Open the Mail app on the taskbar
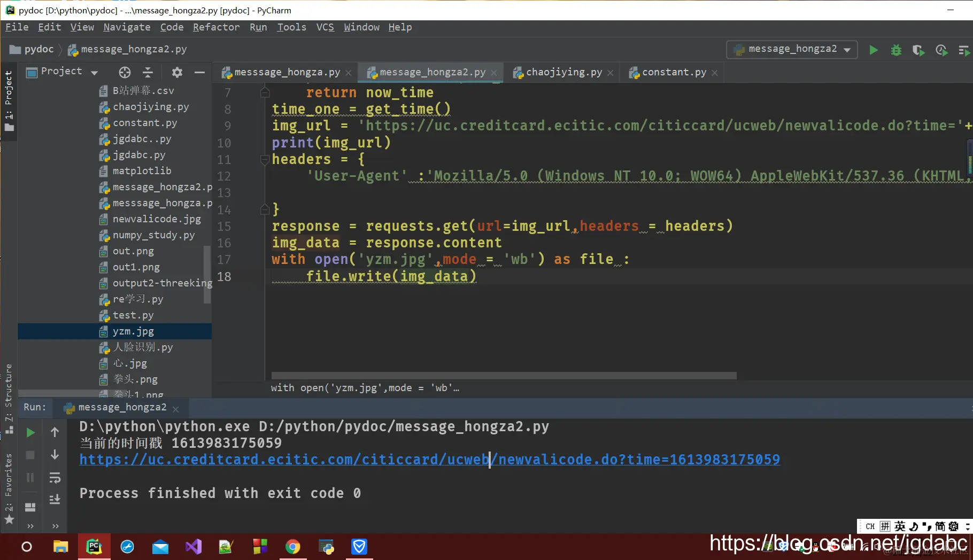The width and height of the screenshot is (973, 560). [x=160, y=547]
